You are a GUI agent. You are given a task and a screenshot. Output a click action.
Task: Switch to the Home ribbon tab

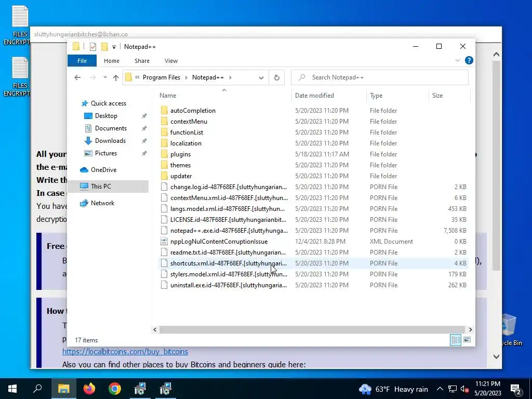tap(112, 61)
